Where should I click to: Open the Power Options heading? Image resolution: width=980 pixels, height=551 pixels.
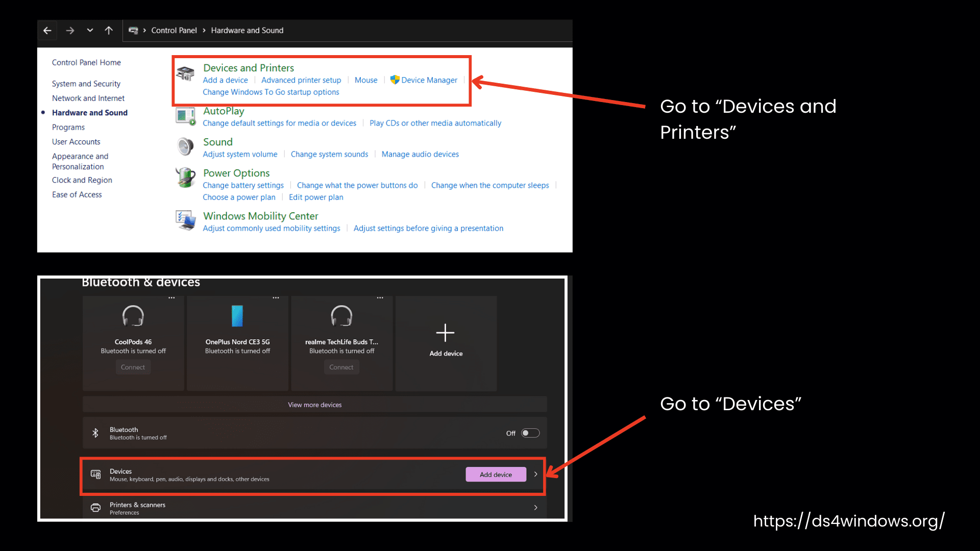pos(236,173)
